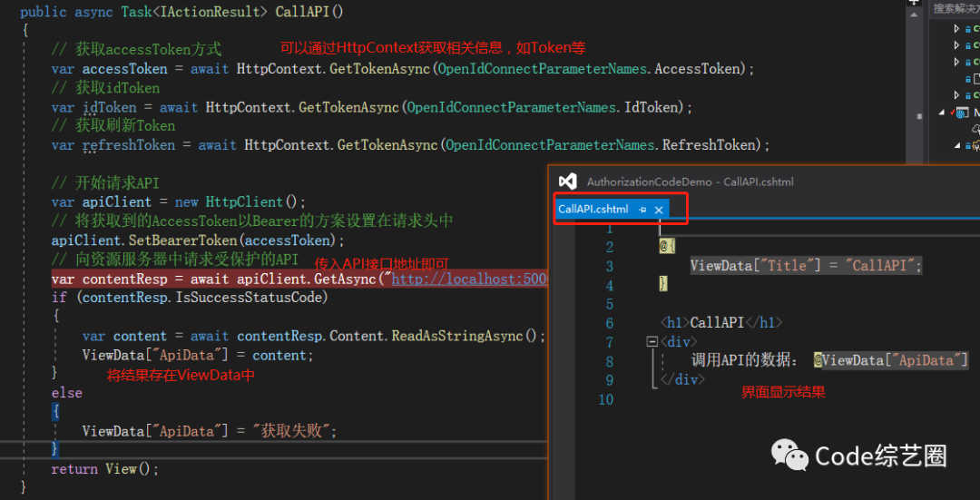This screenshot has height=500, width=980.
Task: Click the comment '// 开始请求API'
Action: 105,183
